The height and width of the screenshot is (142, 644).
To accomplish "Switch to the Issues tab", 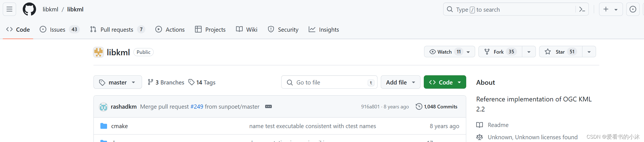I will pos(58,29).
